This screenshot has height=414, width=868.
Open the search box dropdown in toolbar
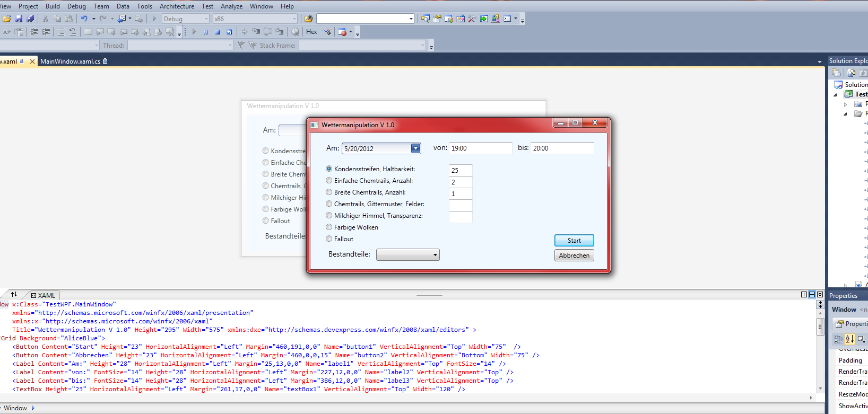pos(411,19)
